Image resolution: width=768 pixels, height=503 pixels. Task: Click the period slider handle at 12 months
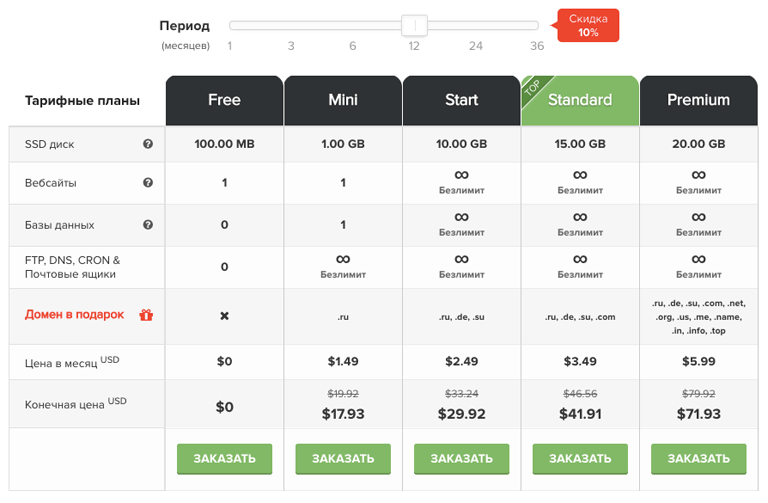coord(414,25)
